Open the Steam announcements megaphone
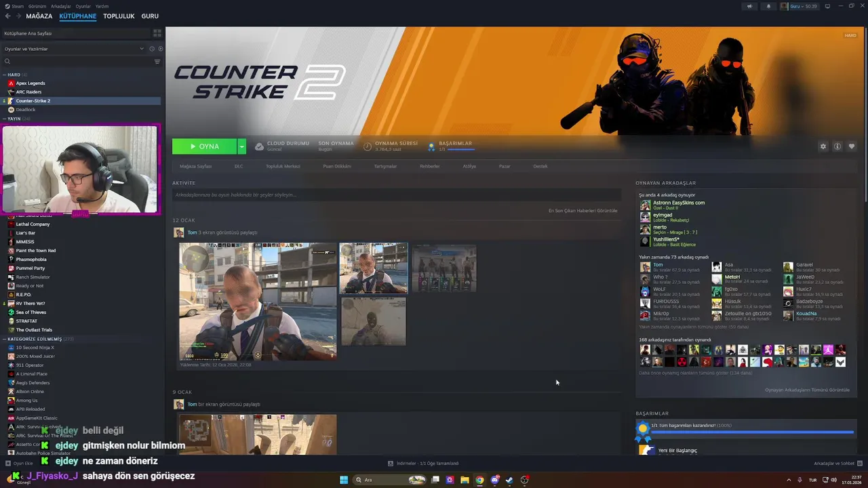868x488 pixels. [x=749, y=6]
